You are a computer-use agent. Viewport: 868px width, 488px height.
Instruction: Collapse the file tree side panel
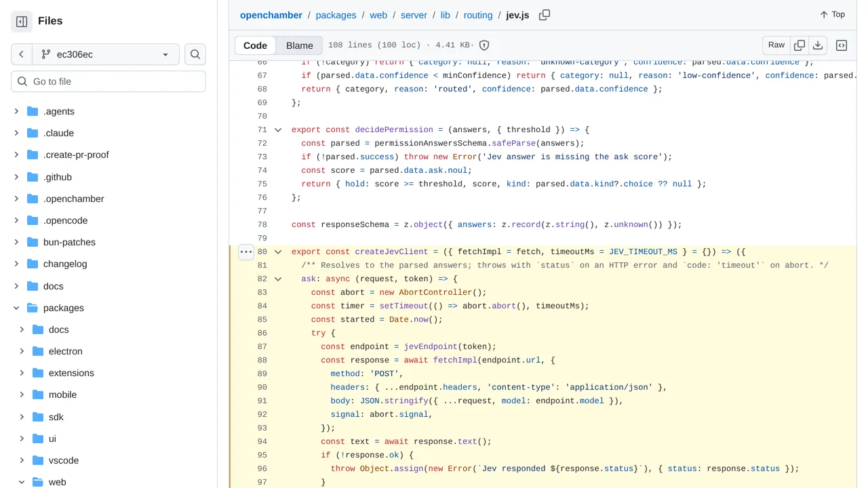pyautogui.click(x=22, y=22)
